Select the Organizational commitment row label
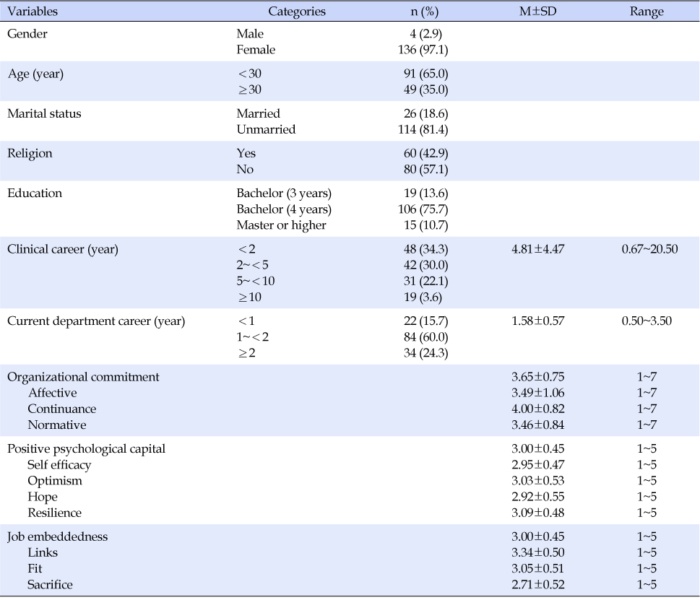Screen dimensions: 700x600 coord(83,377)
